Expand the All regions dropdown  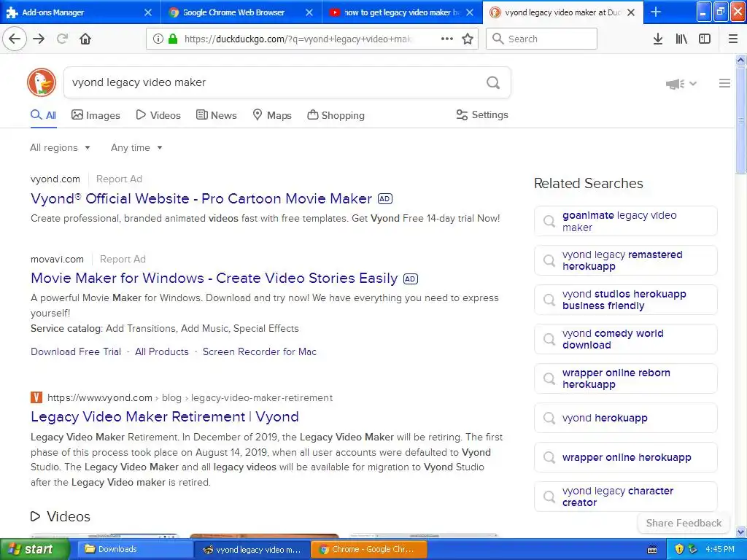pyautogui.click(x=60, y=147)
